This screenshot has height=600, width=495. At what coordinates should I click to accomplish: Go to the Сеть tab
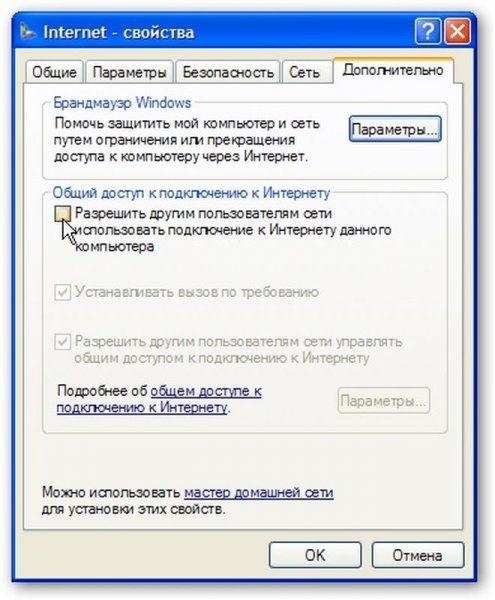(x=305, y=72)
